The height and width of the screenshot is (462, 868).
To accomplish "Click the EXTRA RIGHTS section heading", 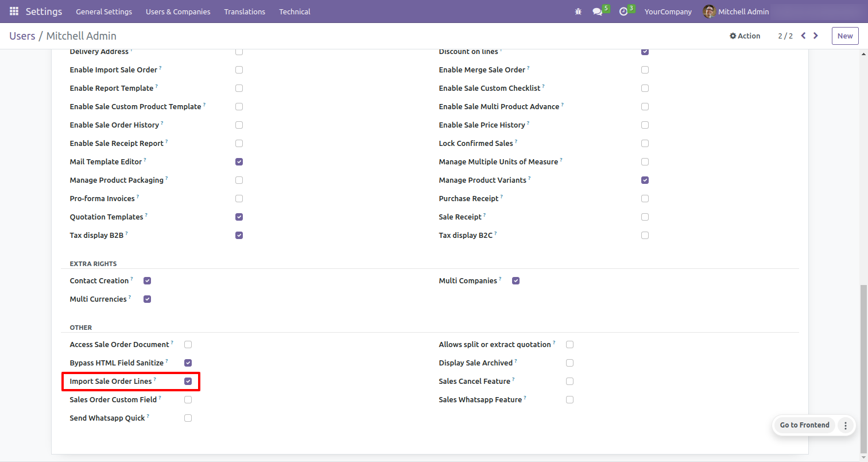I will click(93, 264).
